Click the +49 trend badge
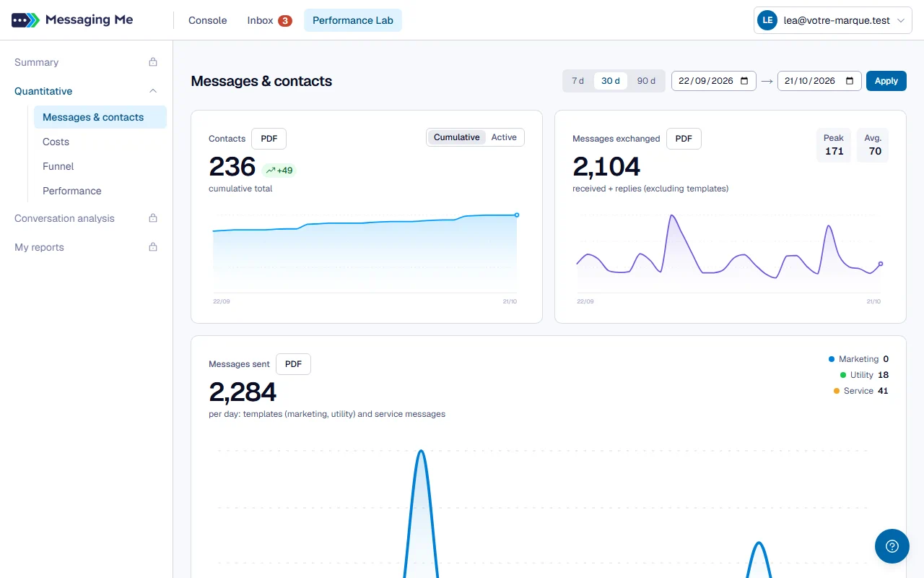The image size is (924, 578). [x=279, y=171]
